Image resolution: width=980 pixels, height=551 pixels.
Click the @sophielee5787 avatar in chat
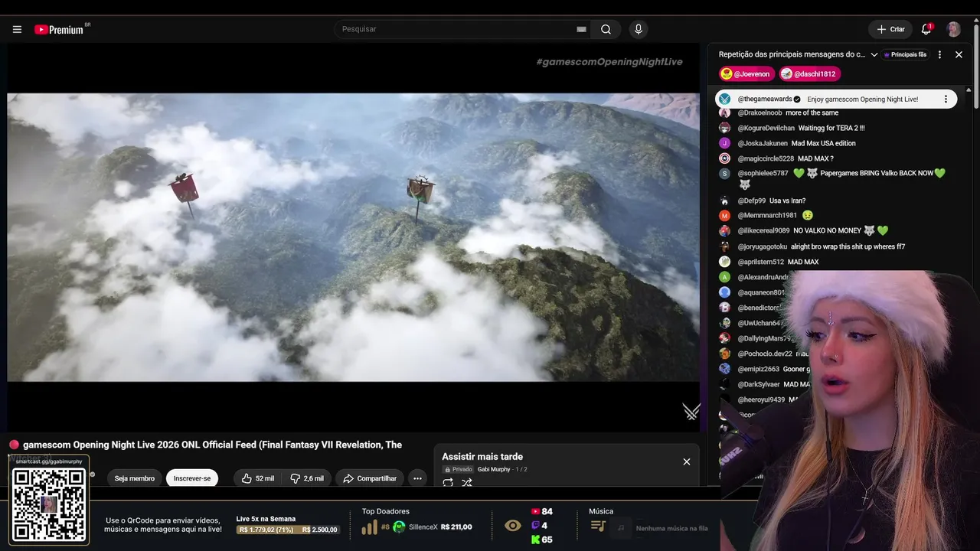(x=724, y=174)
